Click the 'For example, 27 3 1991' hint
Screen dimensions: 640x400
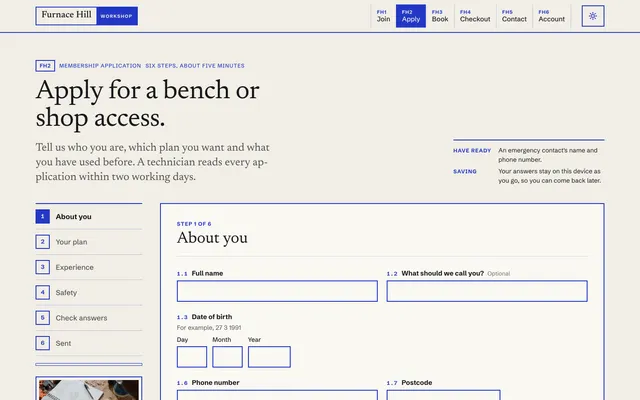[209, 328]
